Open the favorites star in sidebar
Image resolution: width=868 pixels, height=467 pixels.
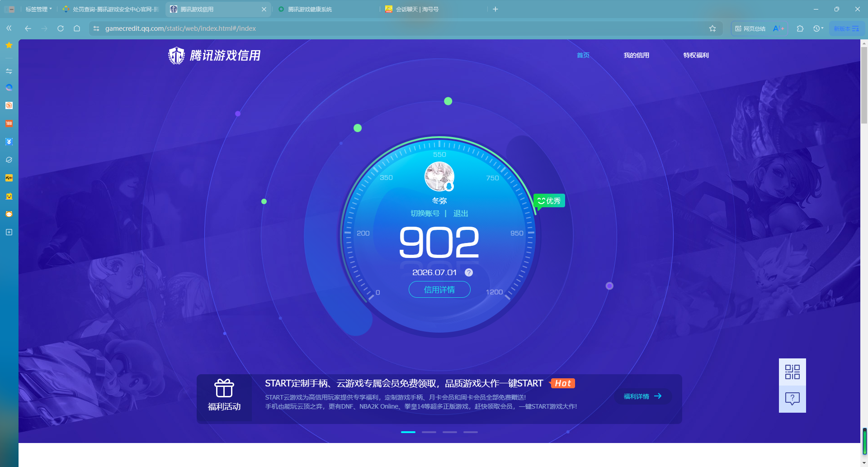[x=9, y=45]
